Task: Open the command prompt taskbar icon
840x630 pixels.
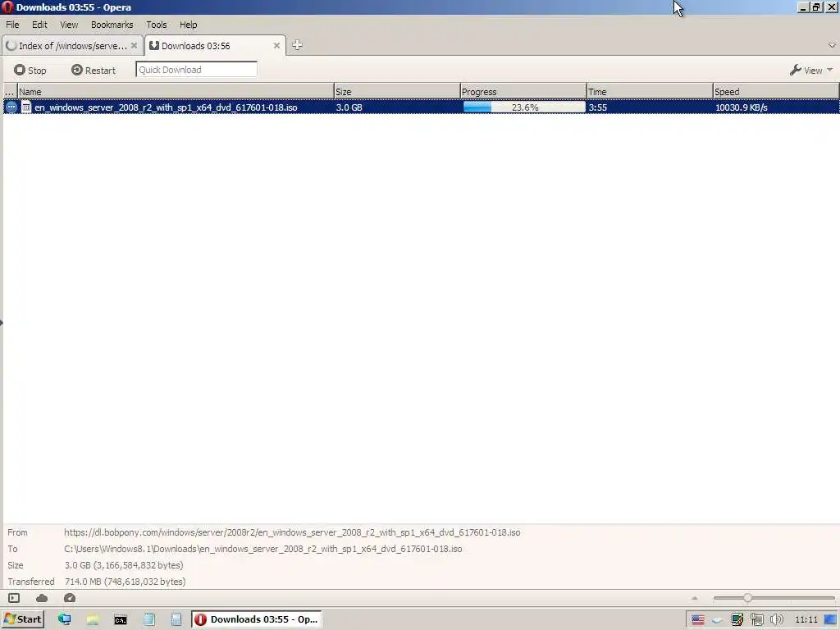Action: [x=121, y=620]
